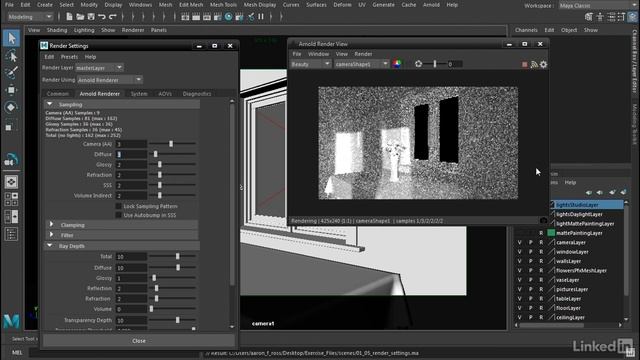
Task: Click first layer editor icon above layer list
Action: 588,192
